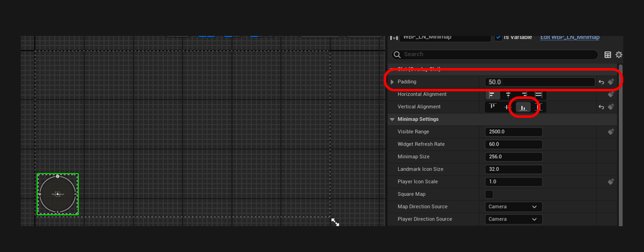
Task: Click the Edit WBP_LN_Minimap link
Action: (570, 37)
